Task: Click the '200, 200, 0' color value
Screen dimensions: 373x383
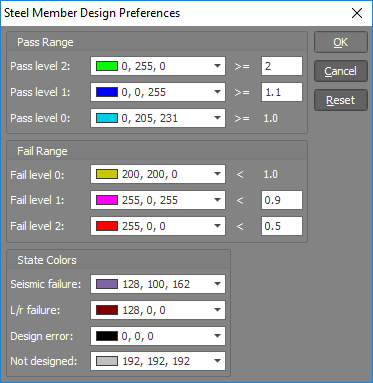Action: click(x=150, y=174)
